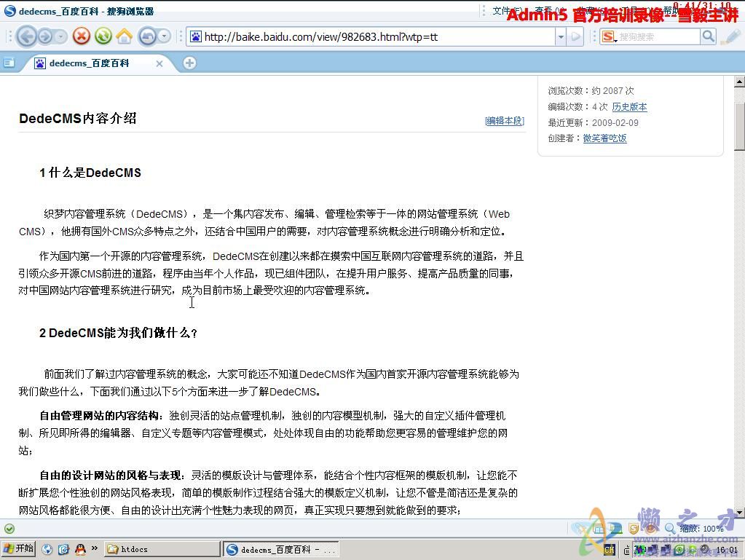The height and width of the screenshot is (560, 745).
Task: Click the zoom 100% control in status bar
Action: coord(694,529)
